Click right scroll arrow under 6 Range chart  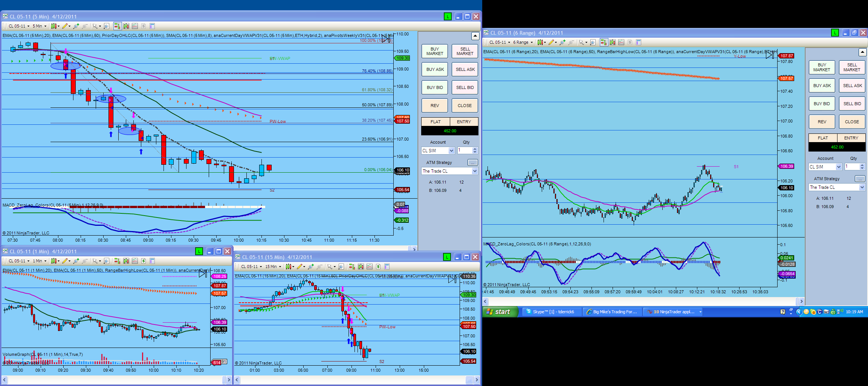pos(801,301)
